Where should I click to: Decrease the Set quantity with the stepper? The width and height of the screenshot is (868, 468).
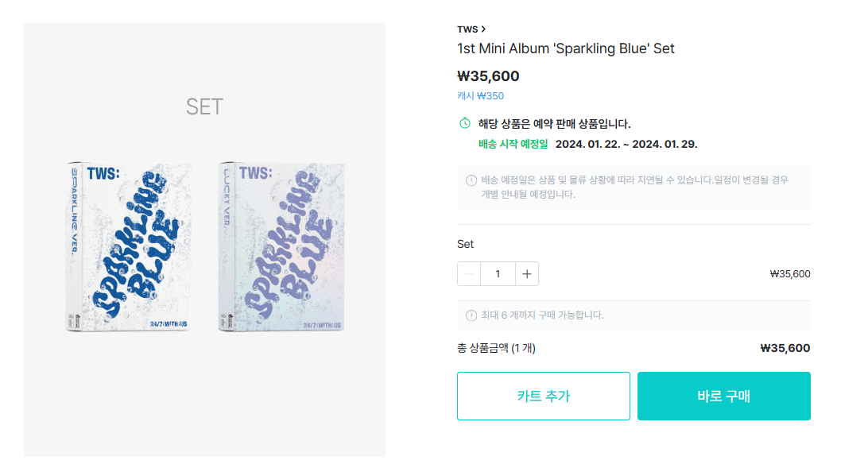[x=469, y=273]
